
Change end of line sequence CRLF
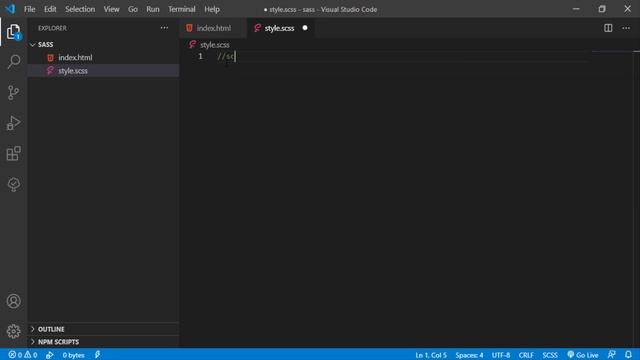coord(526,355)
